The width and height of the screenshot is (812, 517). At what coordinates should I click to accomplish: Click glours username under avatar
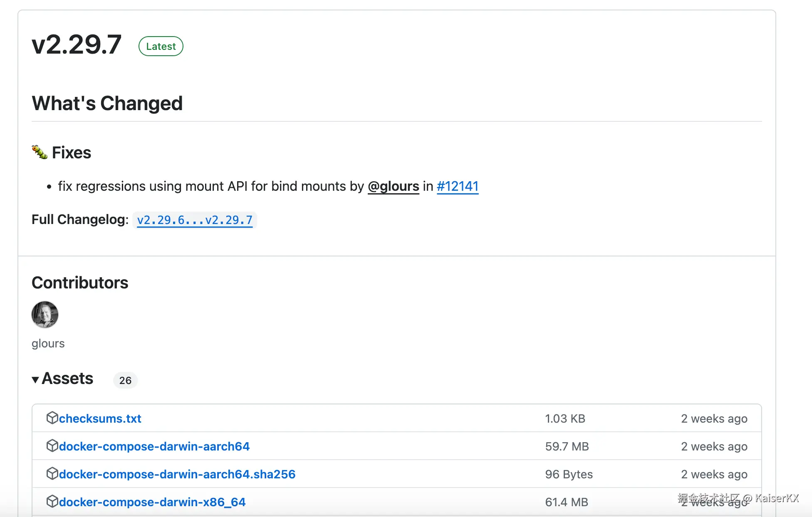tap(48, 343)
